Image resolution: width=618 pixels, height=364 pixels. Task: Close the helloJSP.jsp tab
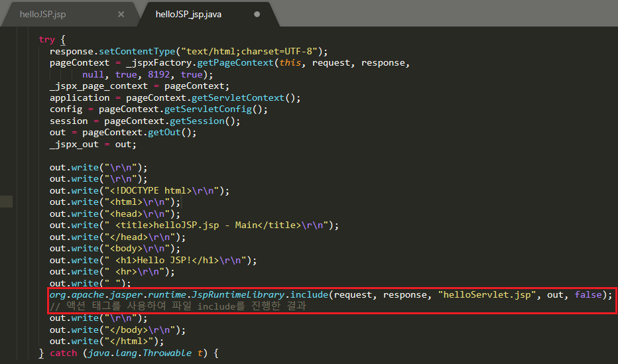pyautogui.click(x=121, y=14)
